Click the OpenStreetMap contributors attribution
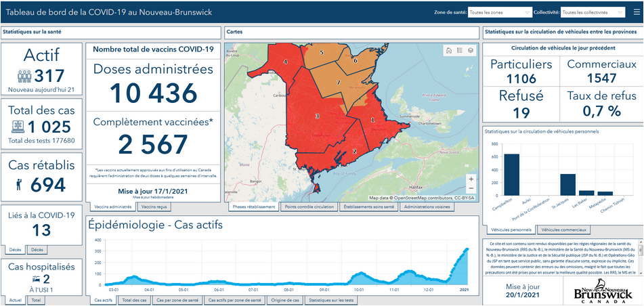Viewport: 644px width, 306px height. (422, 198)
